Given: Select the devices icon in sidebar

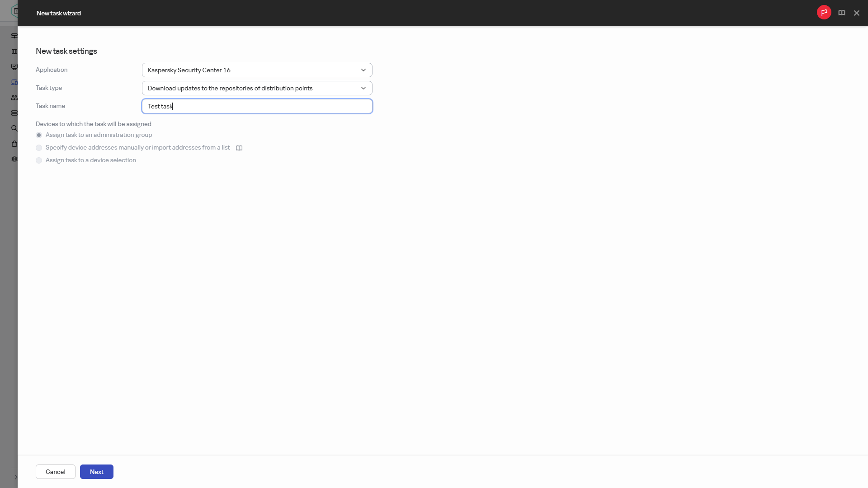Looking at the screenshot, I should [14, 82].
